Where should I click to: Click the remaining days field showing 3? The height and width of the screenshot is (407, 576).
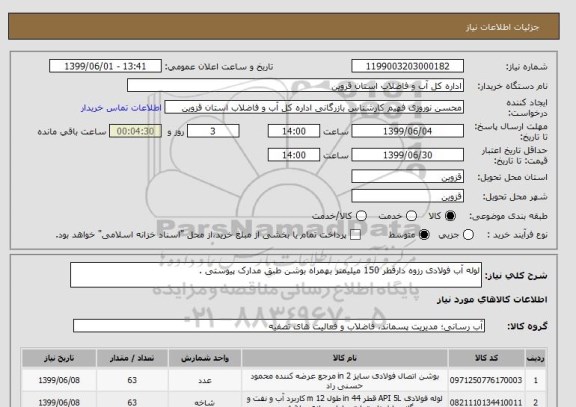click(x=213, y=131)
